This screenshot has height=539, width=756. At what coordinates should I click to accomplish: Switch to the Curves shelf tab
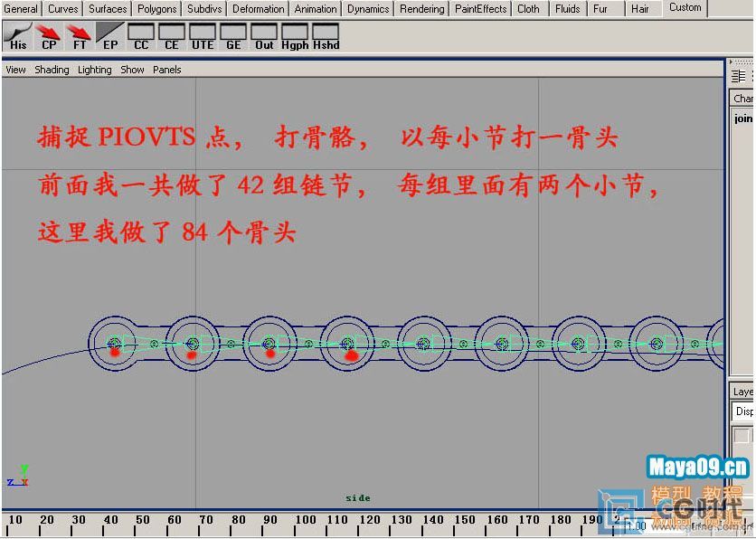pos(63,9)
